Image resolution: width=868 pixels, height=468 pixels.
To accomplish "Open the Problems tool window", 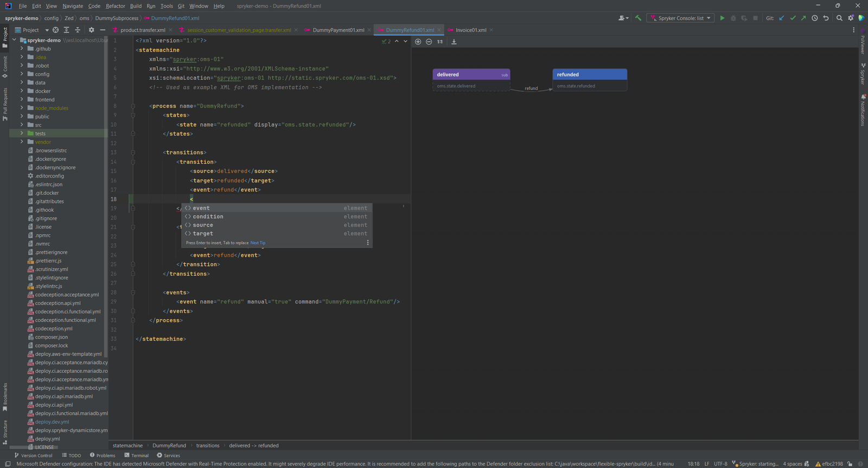I will coord(103,456).
